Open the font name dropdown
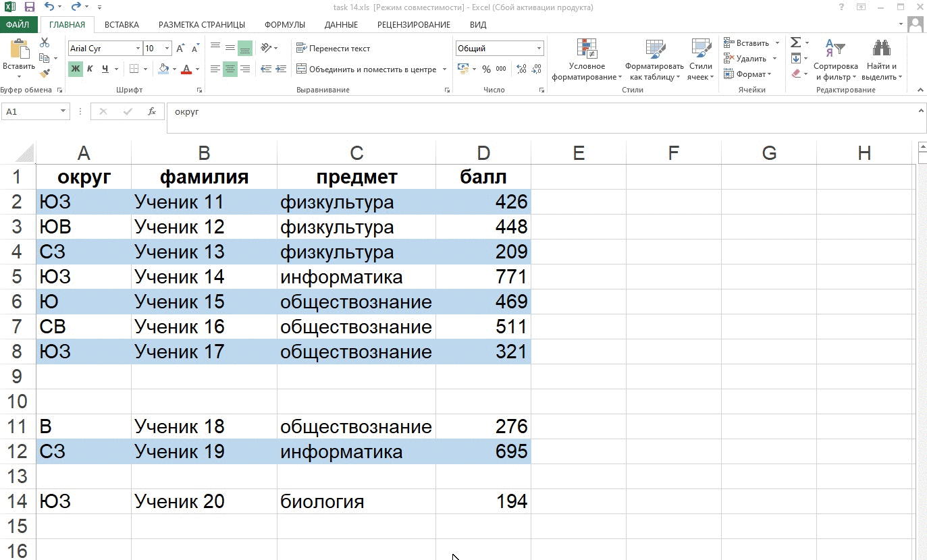The height and width of the screenshot is (560, 927). tap(138, 48)
